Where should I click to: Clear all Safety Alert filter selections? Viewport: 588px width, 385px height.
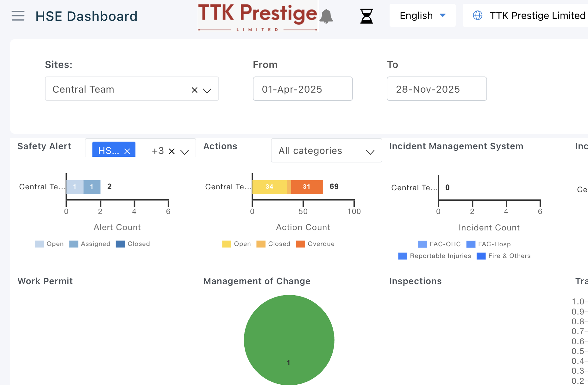click(x=172, y=151)
